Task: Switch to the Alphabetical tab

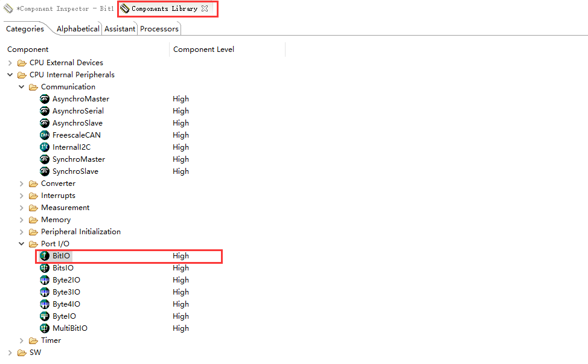Action: 78,29
